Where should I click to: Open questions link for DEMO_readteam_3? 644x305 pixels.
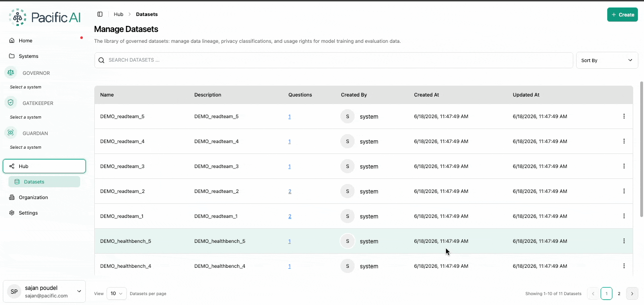(x=289, y=166)
